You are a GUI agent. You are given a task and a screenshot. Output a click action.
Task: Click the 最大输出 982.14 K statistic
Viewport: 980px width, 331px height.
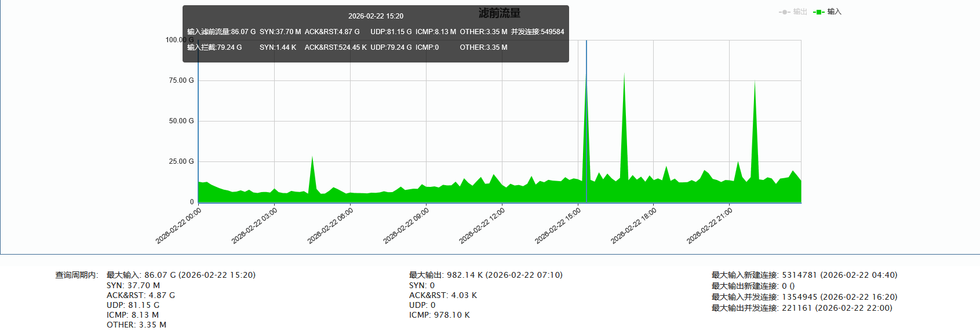tap(486, 275)
